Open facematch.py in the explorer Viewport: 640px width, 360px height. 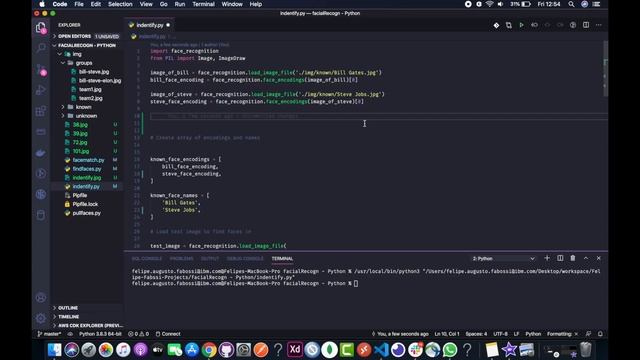[x=88, y=160]
